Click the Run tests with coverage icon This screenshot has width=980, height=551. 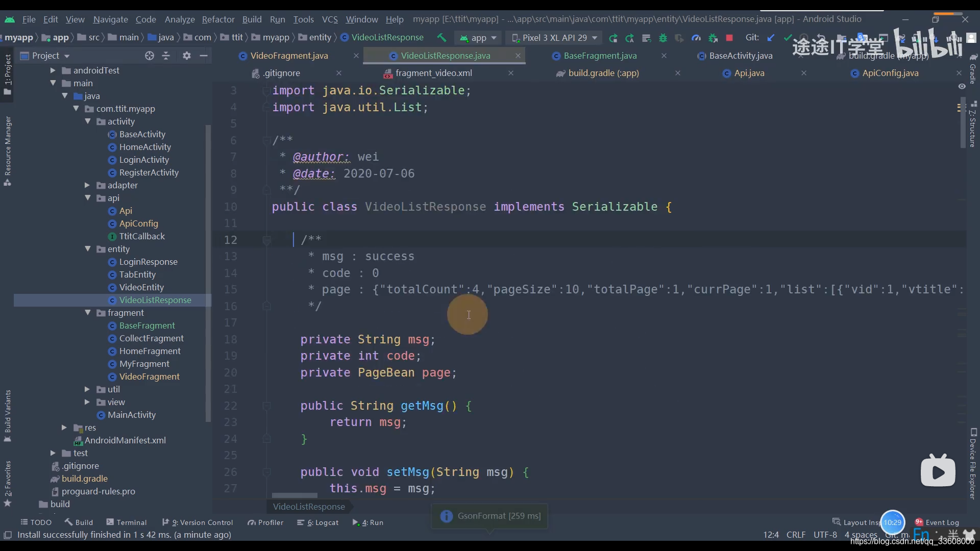679,38
